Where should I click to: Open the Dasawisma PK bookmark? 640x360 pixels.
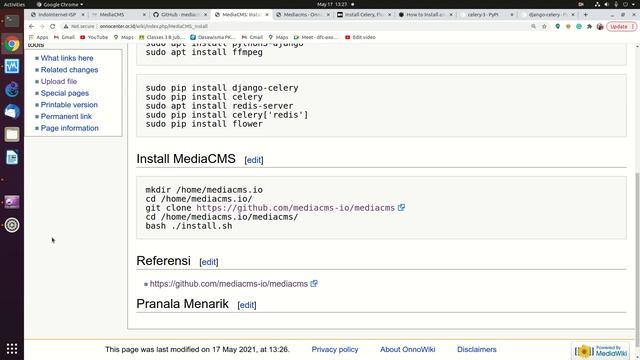point(213,37)
